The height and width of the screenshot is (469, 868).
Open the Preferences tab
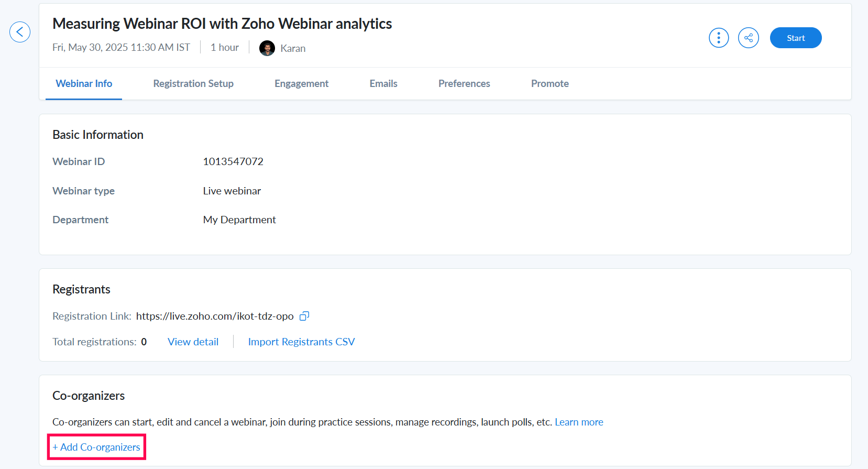pos(464,83)
